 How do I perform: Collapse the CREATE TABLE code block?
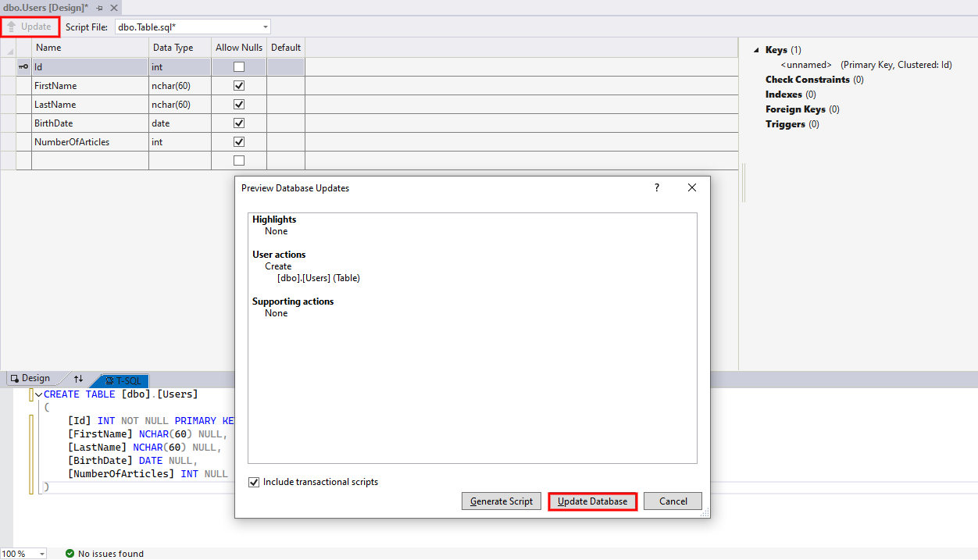pos(38,394)
